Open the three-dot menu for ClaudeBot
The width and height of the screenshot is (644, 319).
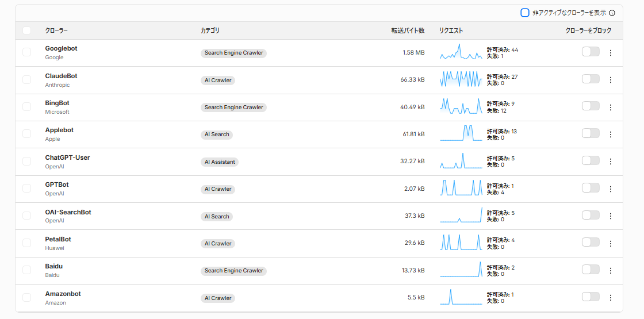tap(610, 80)
